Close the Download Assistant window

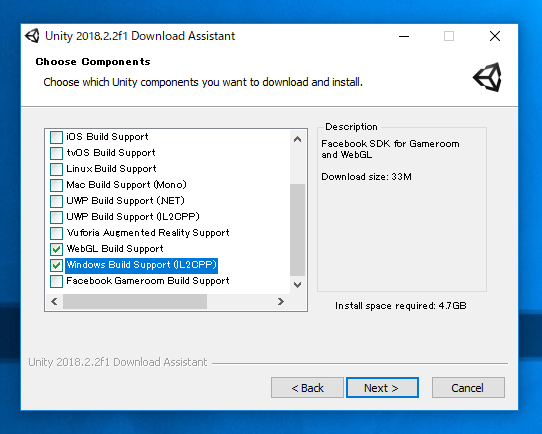[495, 36]
